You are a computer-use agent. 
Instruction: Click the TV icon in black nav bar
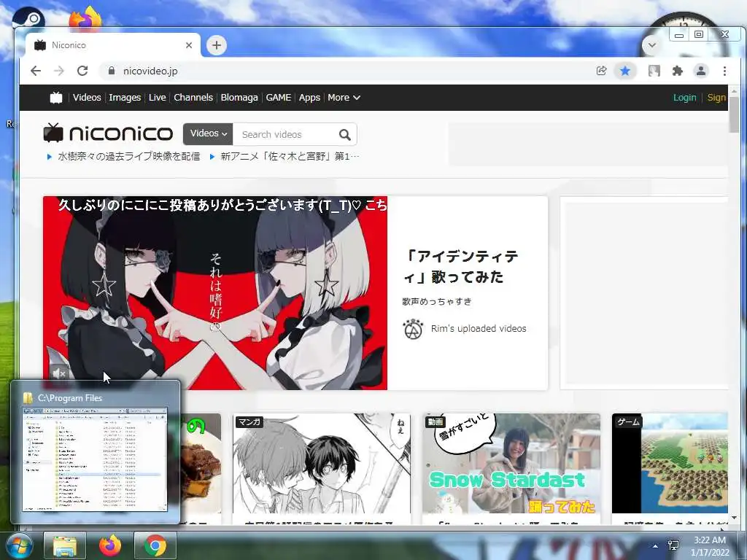click(56, 98)
